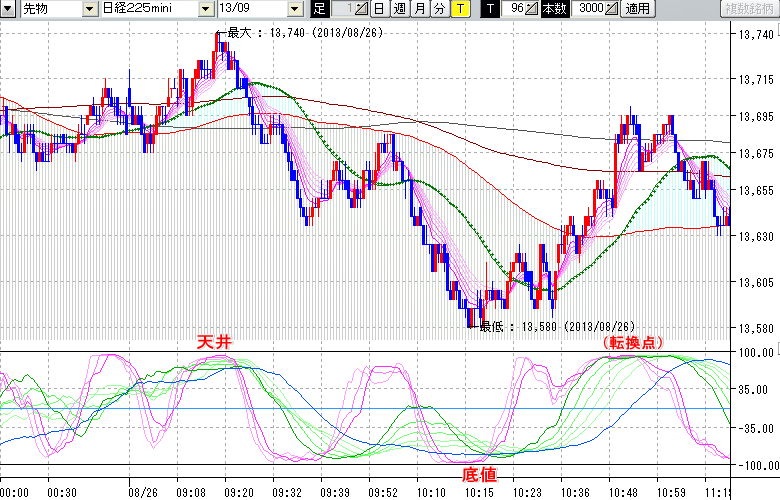Open the 先物 product type dropdown

[90, 9]
